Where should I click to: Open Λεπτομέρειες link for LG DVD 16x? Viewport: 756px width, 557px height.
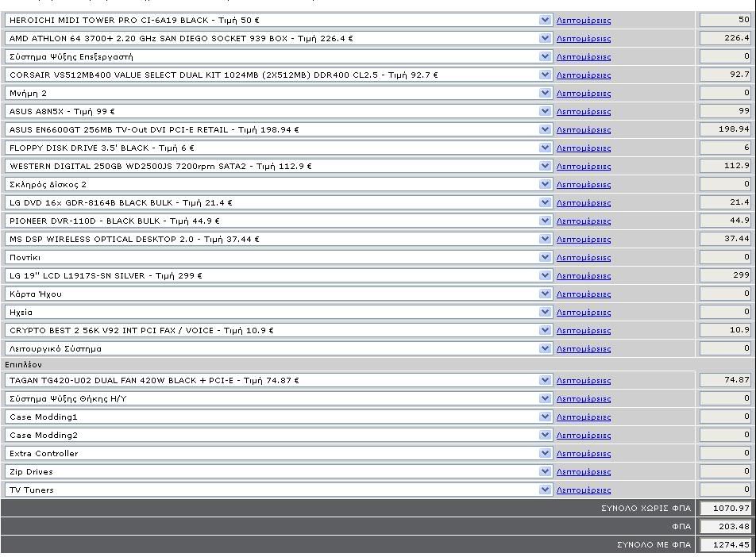click(584, 203)
